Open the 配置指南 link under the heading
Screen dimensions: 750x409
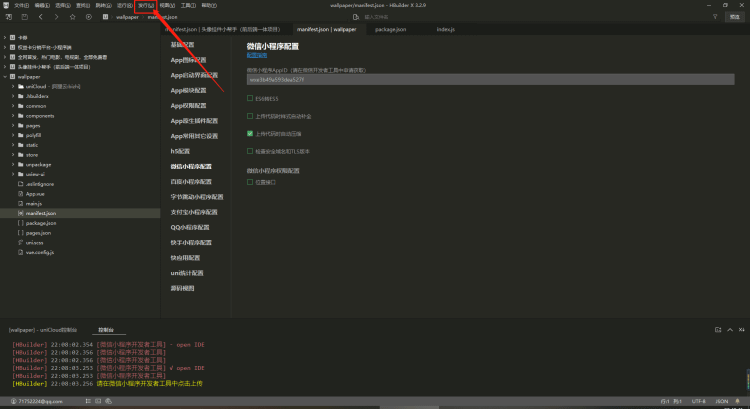(257, 55)
